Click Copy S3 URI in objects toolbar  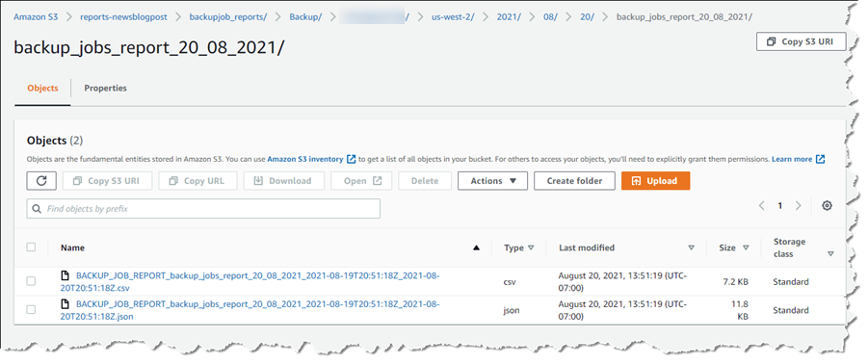pos(106,181)
